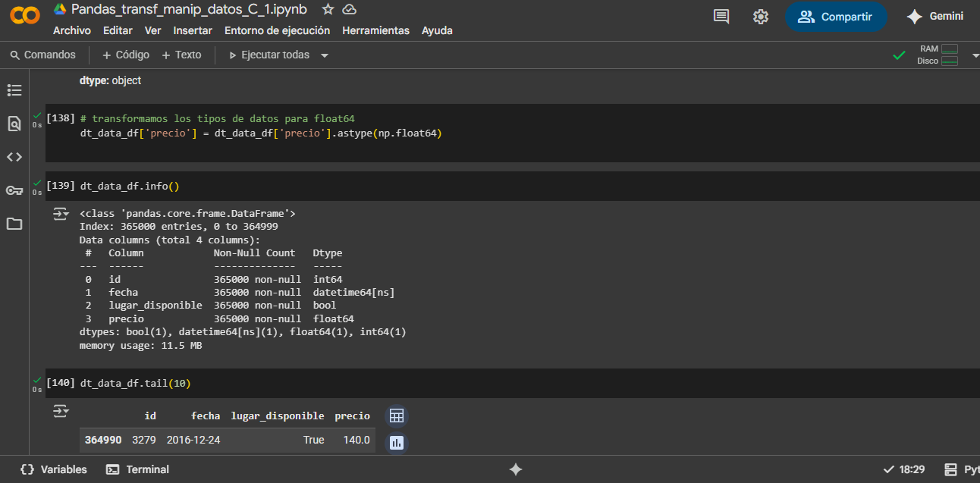Viewport: 980px width, 483px height.
Task: Open Ayuda menu
Action: [x=437, y=30]
